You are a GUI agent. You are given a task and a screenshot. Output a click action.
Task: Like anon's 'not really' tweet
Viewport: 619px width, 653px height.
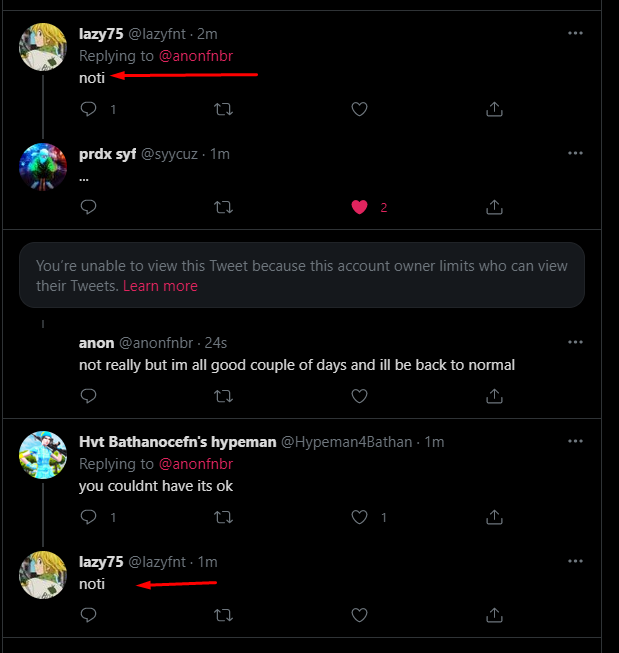pyautogui.click(x=360, y=396)
